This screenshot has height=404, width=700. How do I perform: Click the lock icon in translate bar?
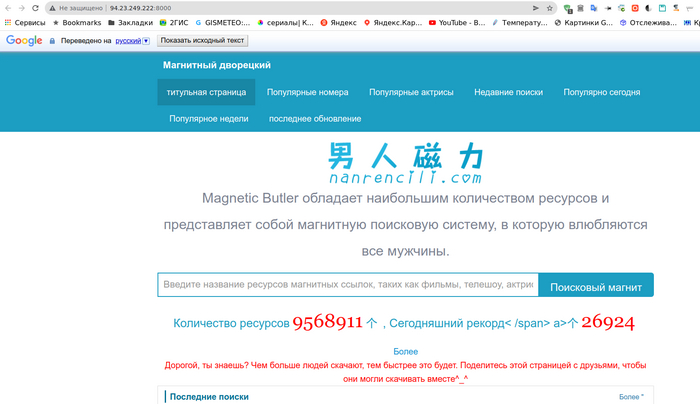(x=52, y=41)
